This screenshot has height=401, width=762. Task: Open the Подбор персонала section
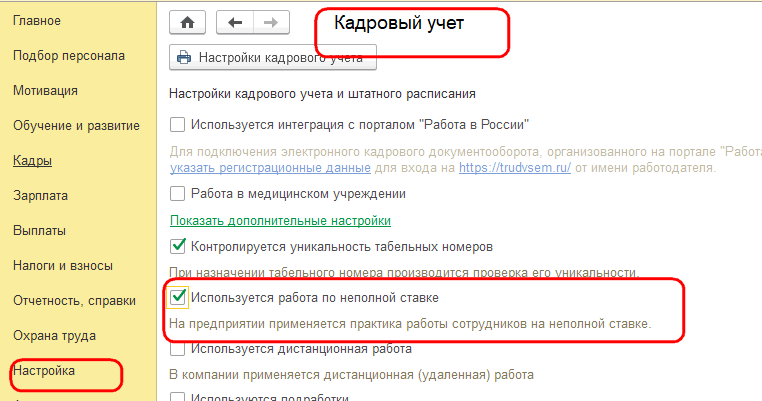[69, 56]
